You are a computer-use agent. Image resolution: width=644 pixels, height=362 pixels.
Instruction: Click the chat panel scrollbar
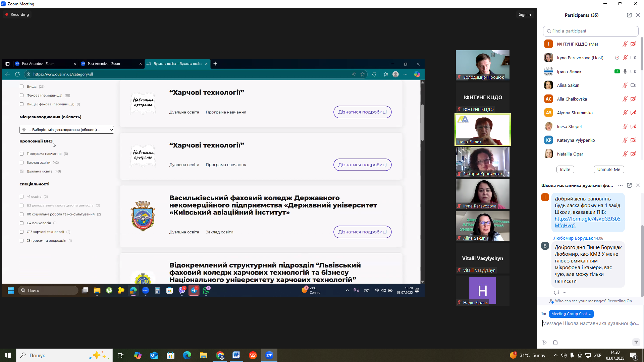tap(642, 261)
